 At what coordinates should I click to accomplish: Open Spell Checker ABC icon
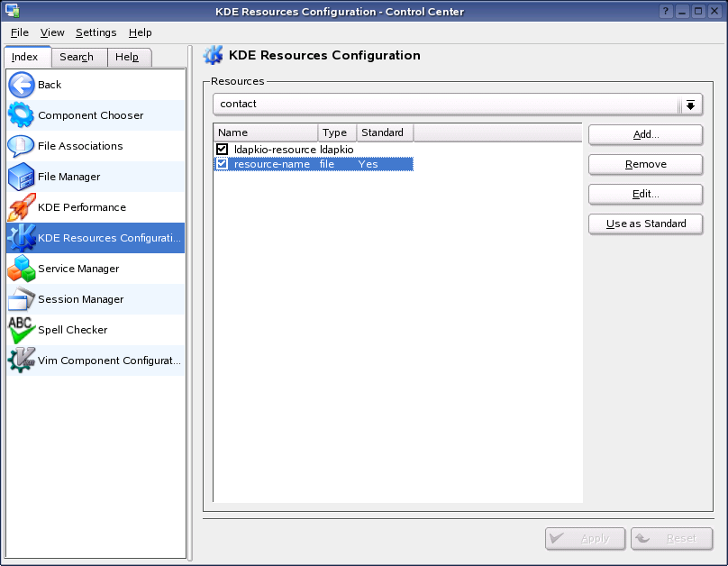click(x=22, y=330)
